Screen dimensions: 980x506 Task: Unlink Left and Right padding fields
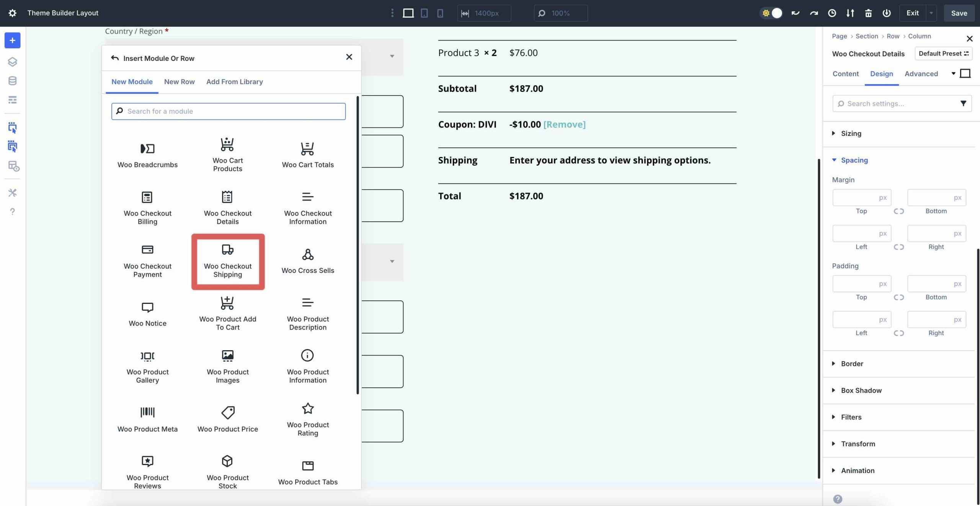(899, 333)
